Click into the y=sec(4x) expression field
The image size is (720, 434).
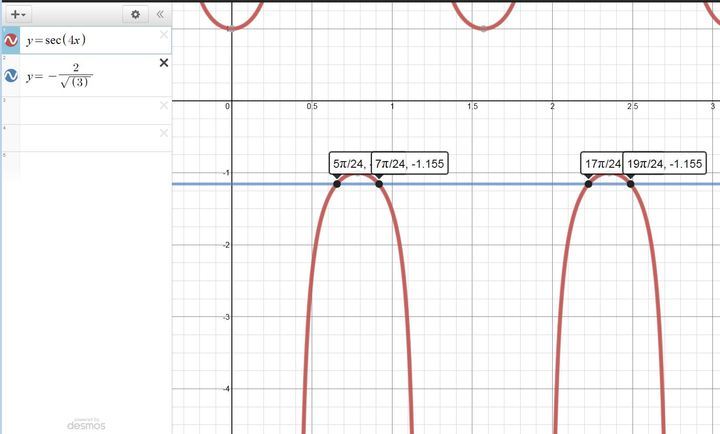click(90, 41)
